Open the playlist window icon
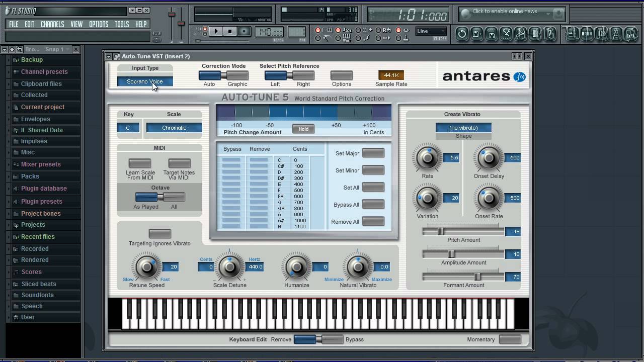Screen dimensions: 644x362 point(571,34)
